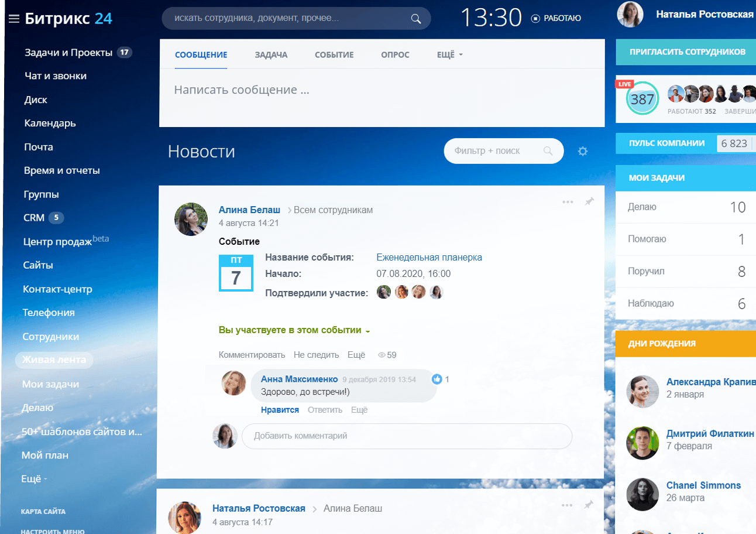
Task: Open Время и отчеты in sidebar
Action: pyautogui.click(x=61, y=171)
